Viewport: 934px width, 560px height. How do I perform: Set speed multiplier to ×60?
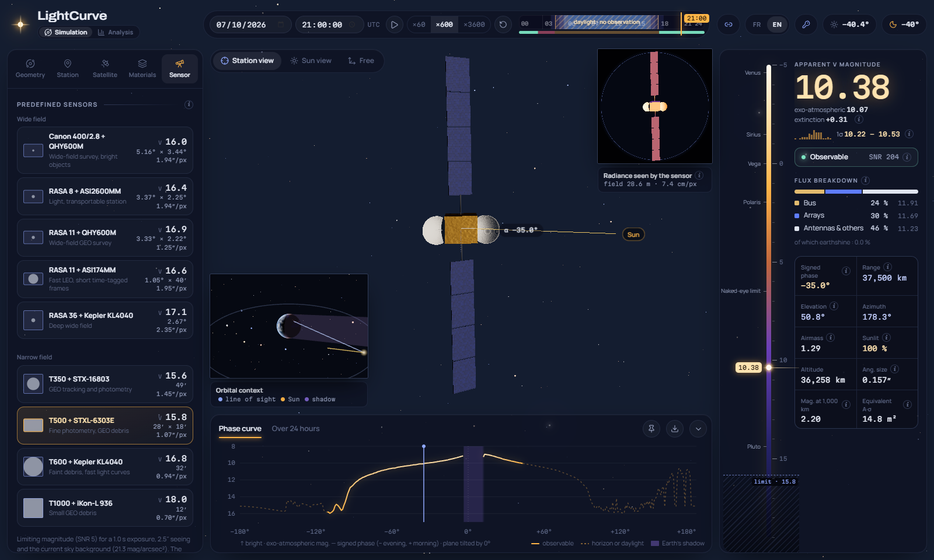point(419,24)
